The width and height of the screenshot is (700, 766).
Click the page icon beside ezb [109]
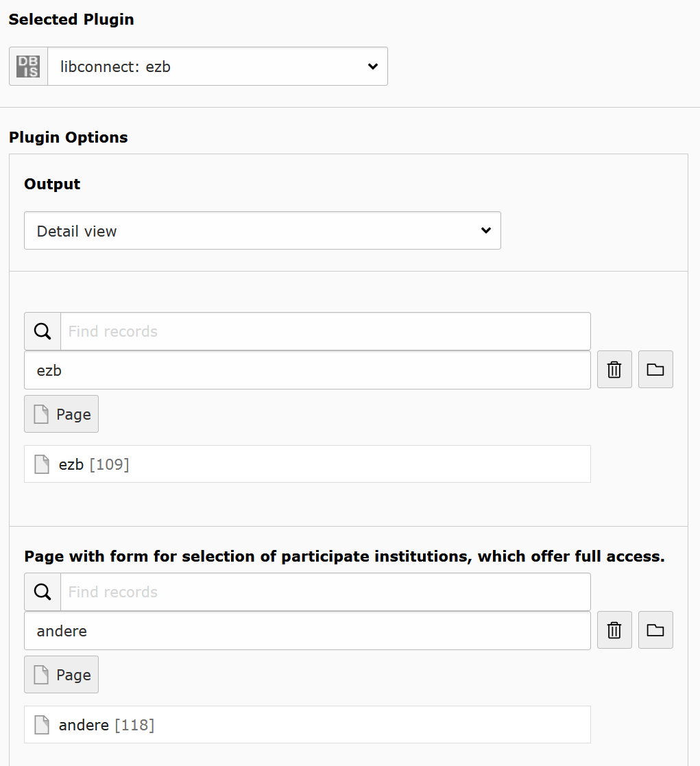43,464
